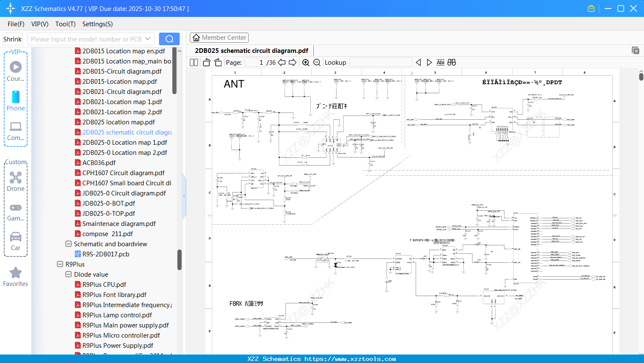Click the zoom out magnifier icon
The height and width of the screenshot is (363, 644).
[317, 63]
